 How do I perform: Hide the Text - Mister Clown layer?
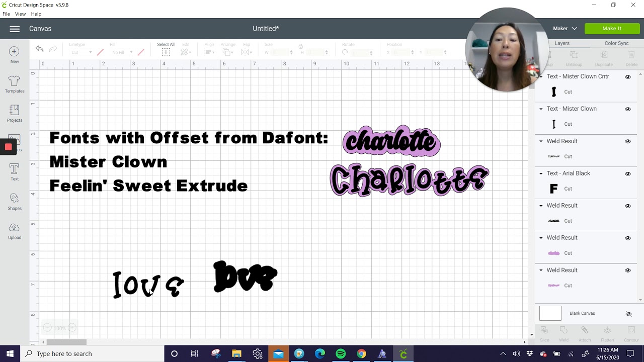(628, 109)
